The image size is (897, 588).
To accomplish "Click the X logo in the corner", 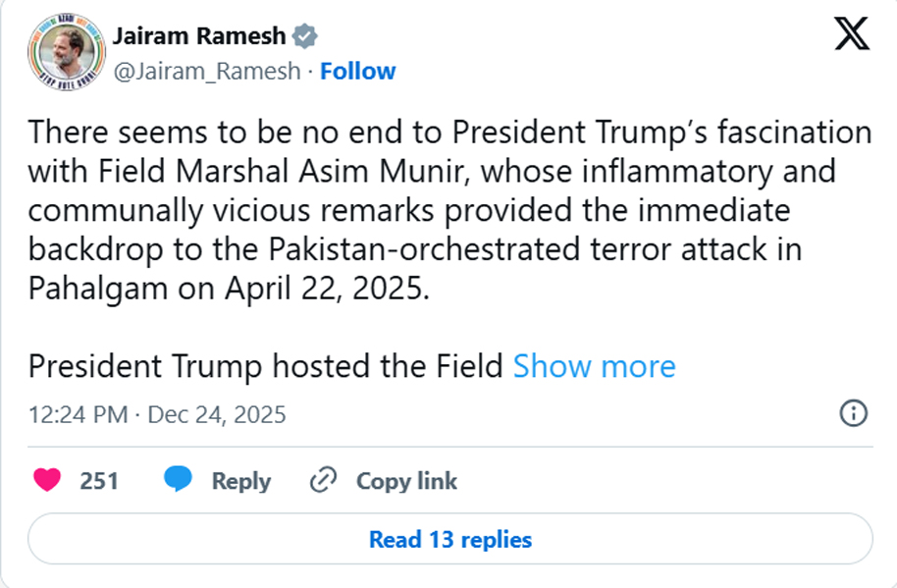I will tap(851, 36).
